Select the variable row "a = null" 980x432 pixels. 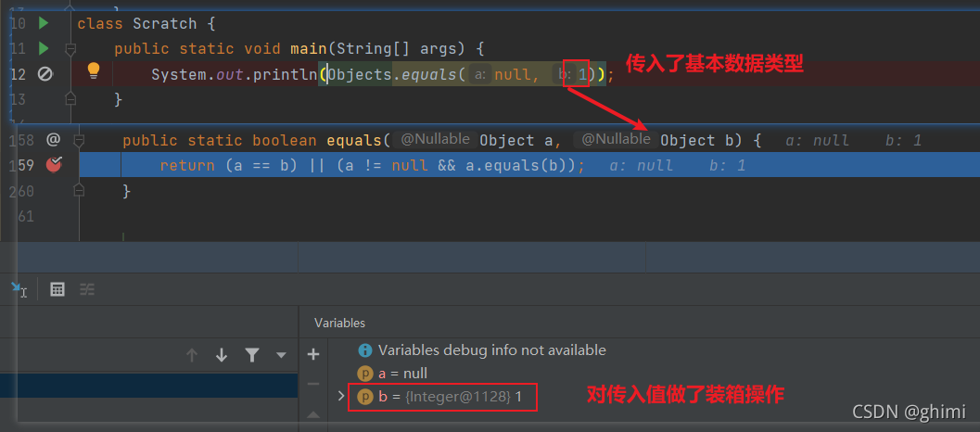(403, 374)
